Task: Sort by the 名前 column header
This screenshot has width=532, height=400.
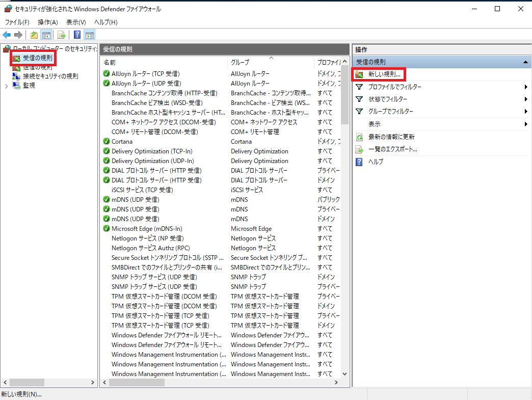Action: click(x=164, y=63)
